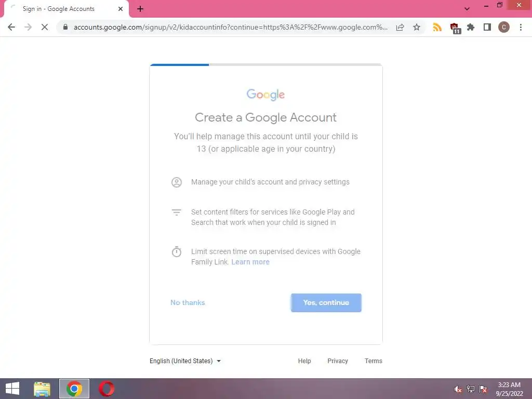Open Chrome three-dot menu

[521, 27]
